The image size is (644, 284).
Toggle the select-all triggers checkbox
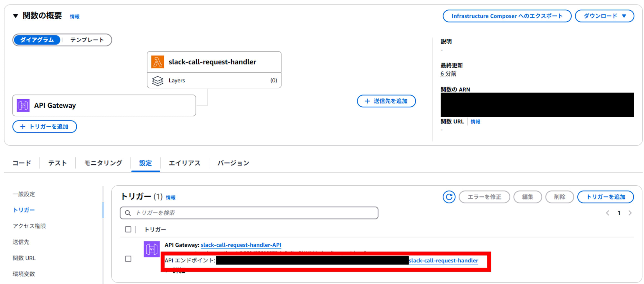coord(128,229)
